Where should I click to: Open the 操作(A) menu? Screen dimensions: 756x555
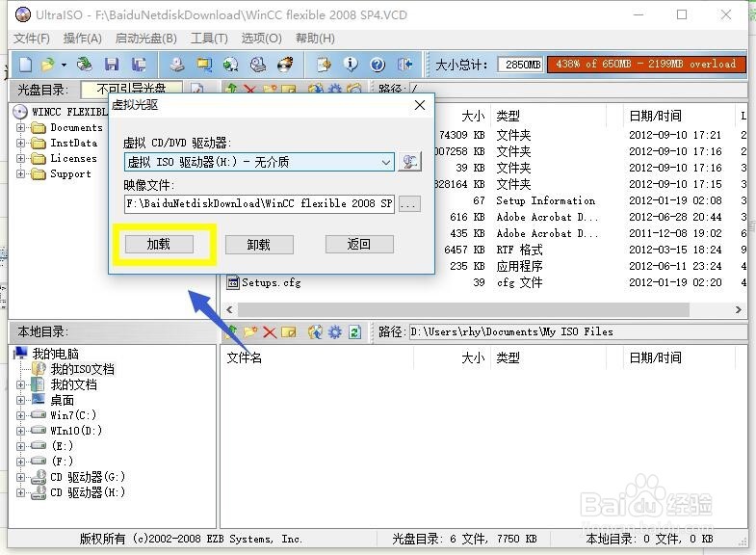tap(83, 39)
